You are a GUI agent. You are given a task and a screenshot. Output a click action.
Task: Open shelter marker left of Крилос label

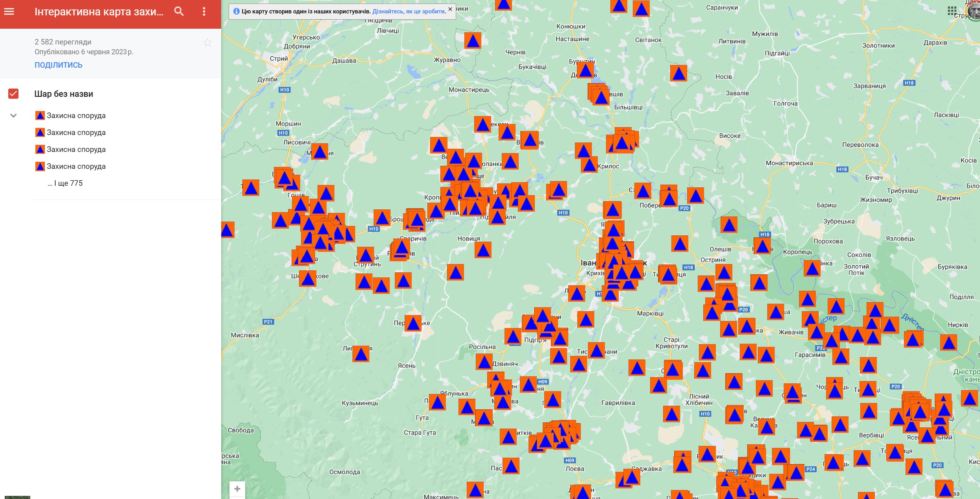point(589,164)
